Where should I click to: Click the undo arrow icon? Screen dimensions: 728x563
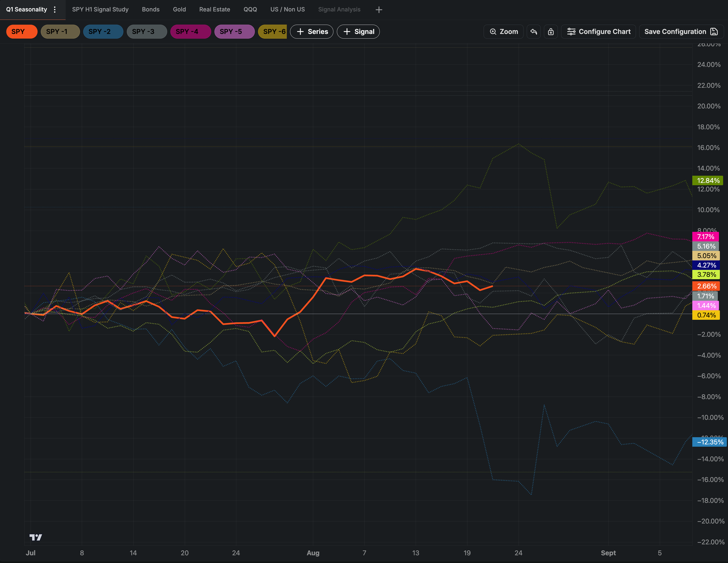pos(534,32)
